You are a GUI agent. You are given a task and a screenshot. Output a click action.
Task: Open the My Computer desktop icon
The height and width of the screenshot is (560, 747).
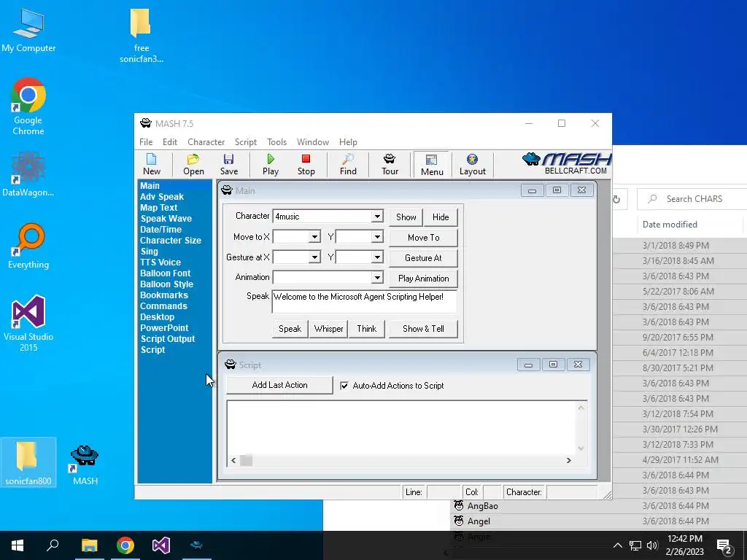click(28, 31)
